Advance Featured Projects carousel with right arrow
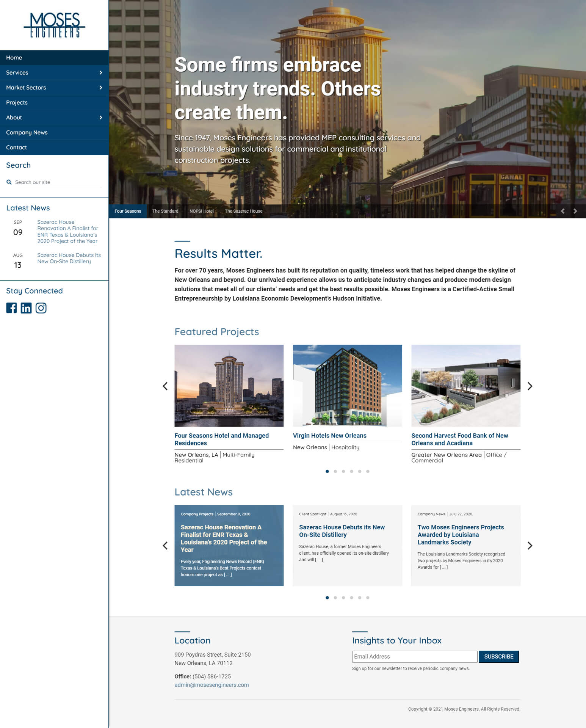Viewport: 586px width, 728px height. pos(530,386)
